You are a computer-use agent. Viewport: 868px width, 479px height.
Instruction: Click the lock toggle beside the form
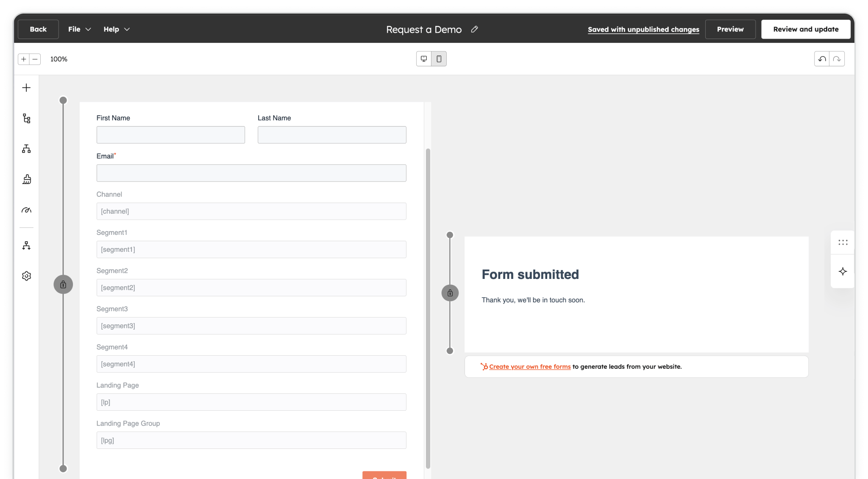click(63, 284)
